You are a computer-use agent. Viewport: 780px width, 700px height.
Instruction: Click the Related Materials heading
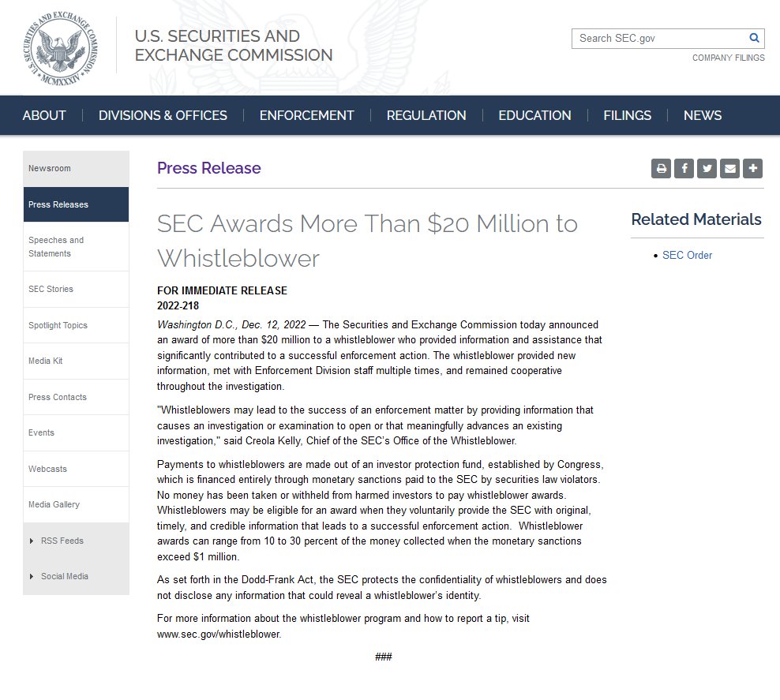pos(696,219)
